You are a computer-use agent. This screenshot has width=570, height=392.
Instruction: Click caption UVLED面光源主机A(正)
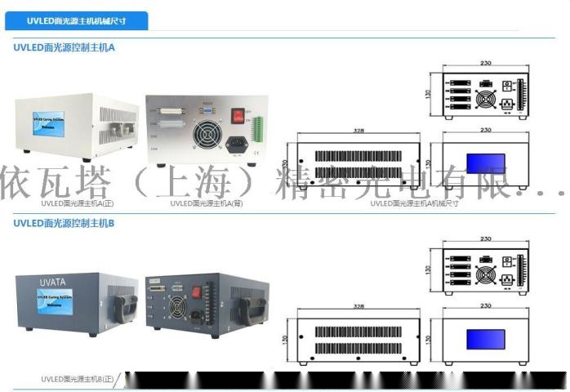(77, 203)
